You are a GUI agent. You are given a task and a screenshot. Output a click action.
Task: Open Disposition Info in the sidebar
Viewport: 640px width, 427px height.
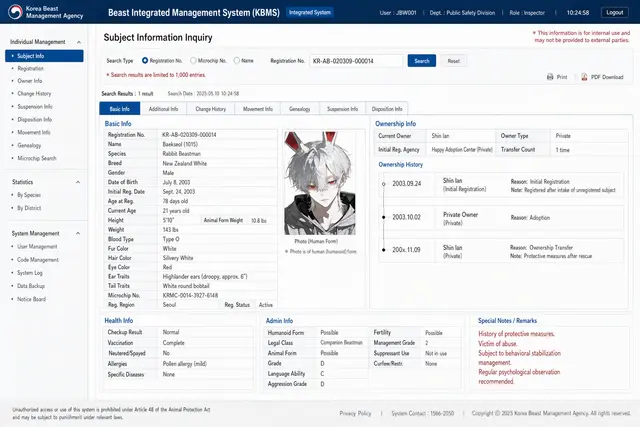pyautogui.click(x=34, y=120)
